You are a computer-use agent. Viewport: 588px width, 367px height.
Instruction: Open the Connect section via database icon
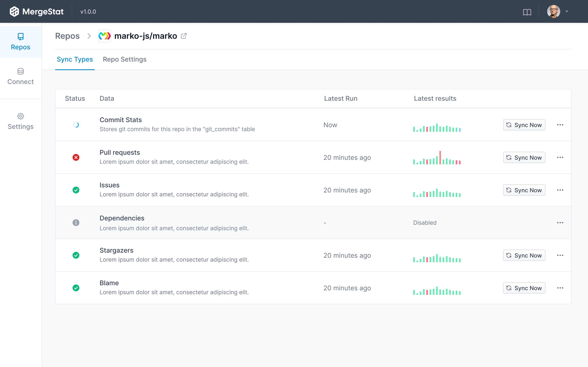[20, 72]
